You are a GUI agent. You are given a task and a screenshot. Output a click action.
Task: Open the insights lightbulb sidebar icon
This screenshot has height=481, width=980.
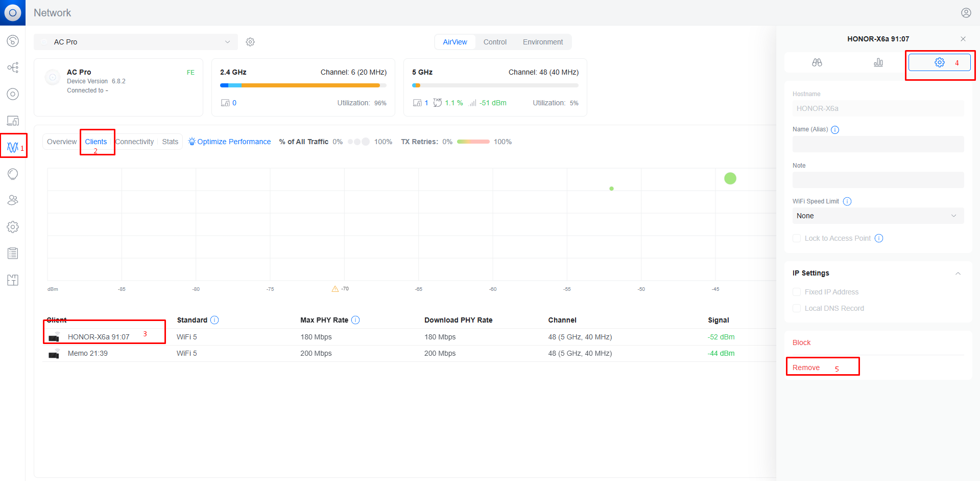[x=13, y=174]
